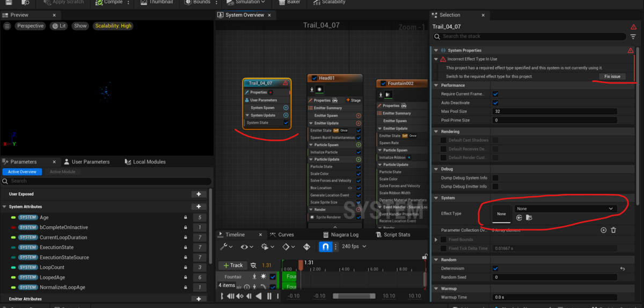Click Stage button in Head01 Properties
This screenshot has width=644, height=308.
(x=354, y=100)
